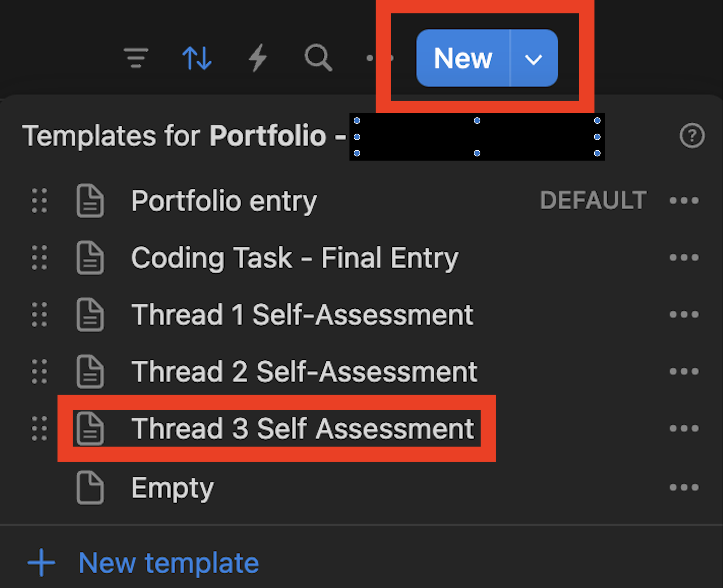Open options menu for Thread 1 Self-Assessment
Image resolution: width=723 pixels, height=588 pixels.
[684, 315]
